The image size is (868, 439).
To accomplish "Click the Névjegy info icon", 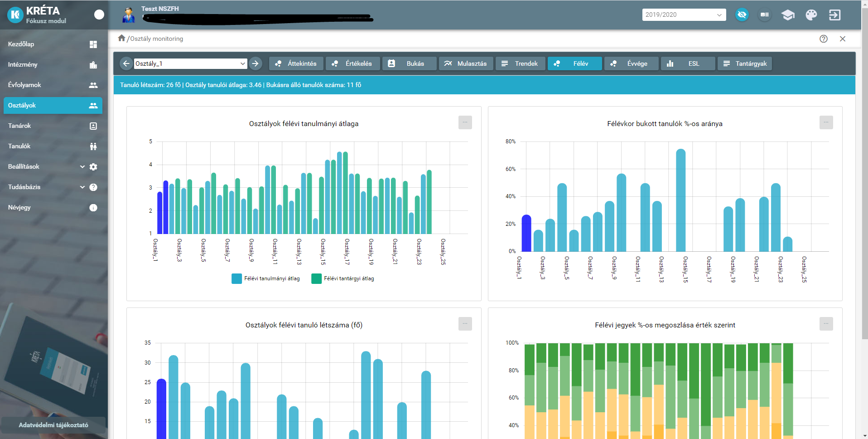I will tap(93, 208).
